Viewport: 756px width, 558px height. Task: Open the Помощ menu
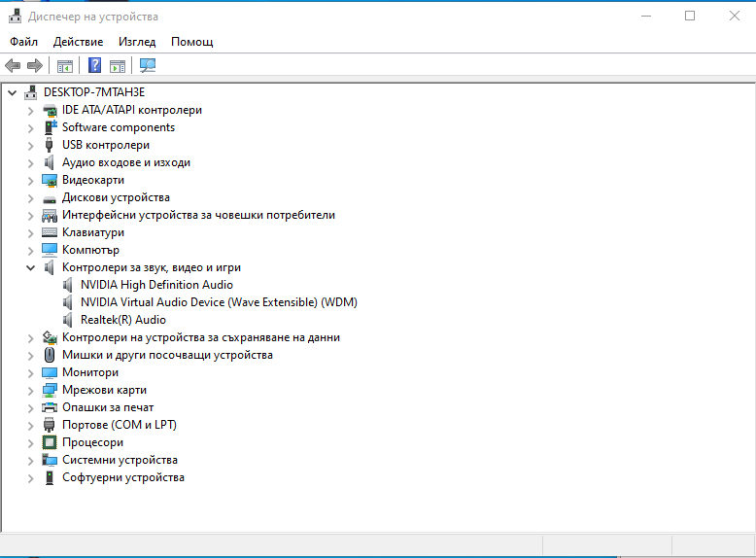tap(191, 42)
